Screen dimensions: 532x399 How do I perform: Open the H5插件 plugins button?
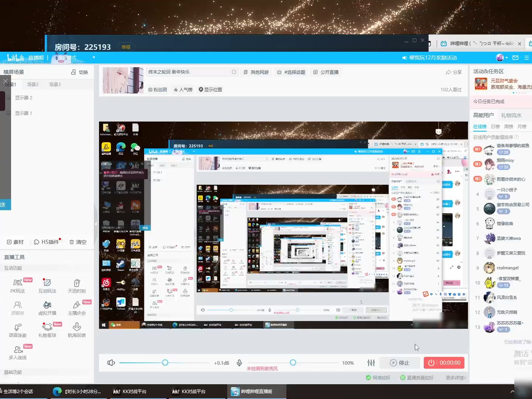47,242
